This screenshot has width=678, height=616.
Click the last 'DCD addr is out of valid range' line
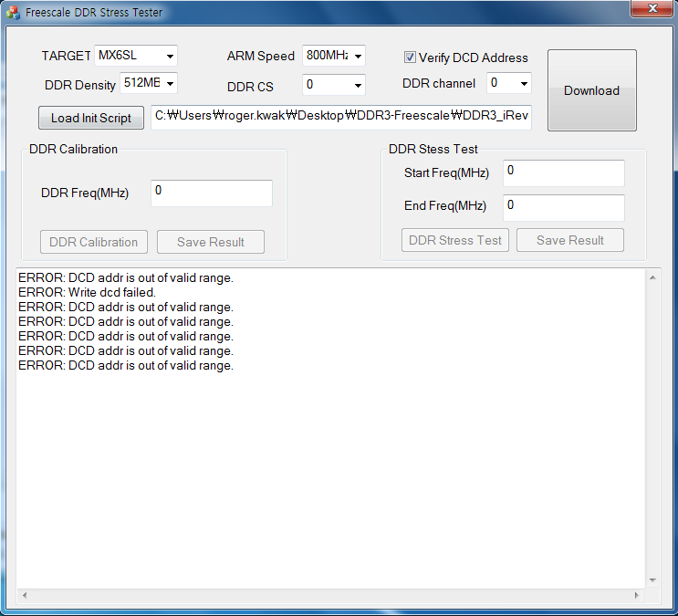[126, 366]
